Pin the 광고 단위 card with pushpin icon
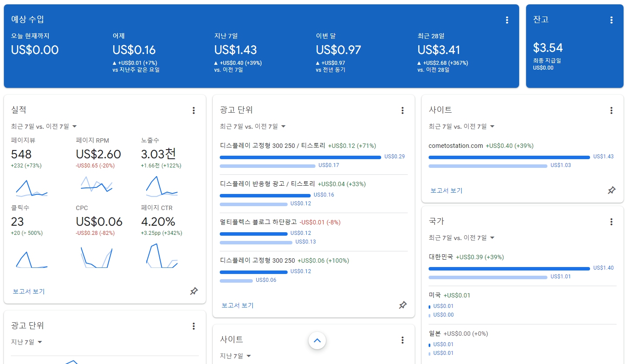 click(403, 305)
